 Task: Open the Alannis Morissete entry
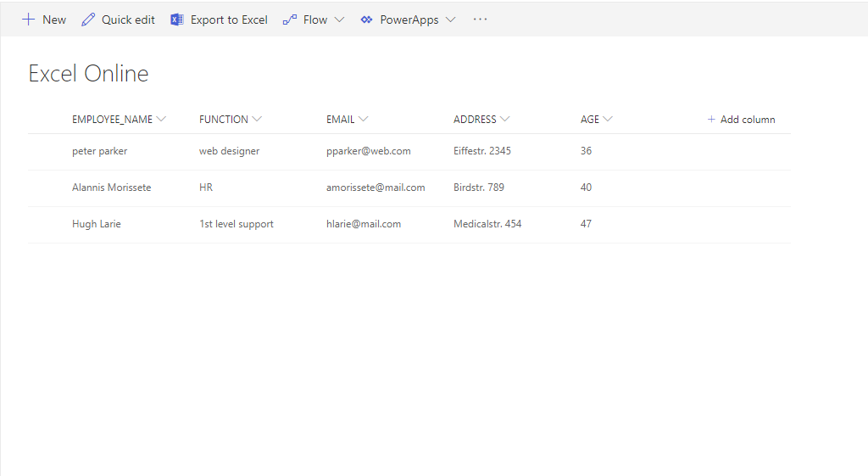point(111,188)
